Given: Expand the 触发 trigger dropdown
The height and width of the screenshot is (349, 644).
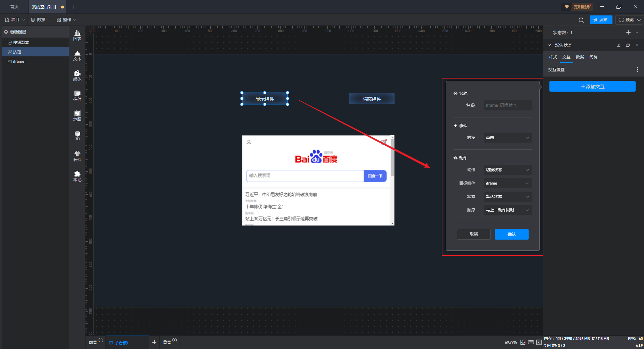Looking at the screenshot, I should [507, 138].
